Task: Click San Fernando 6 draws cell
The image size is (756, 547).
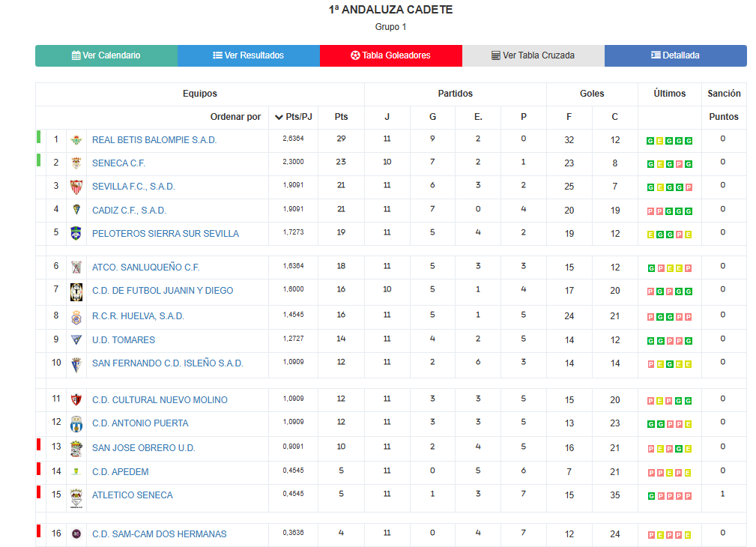Action: pos(478,362)
